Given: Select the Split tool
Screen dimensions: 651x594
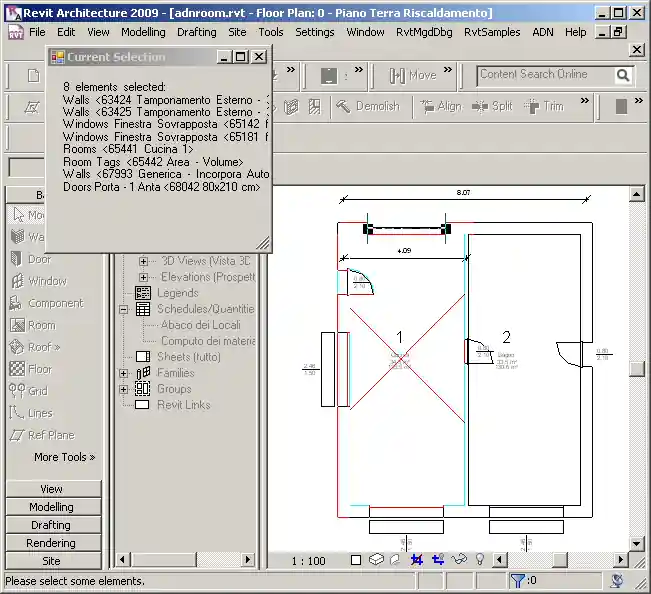Looking at the screenshot, I should tap(491, 106).
